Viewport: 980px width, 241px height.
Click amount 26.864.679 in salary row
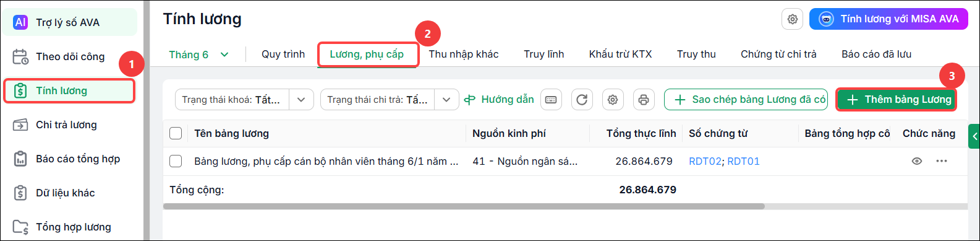pos(644,161)
